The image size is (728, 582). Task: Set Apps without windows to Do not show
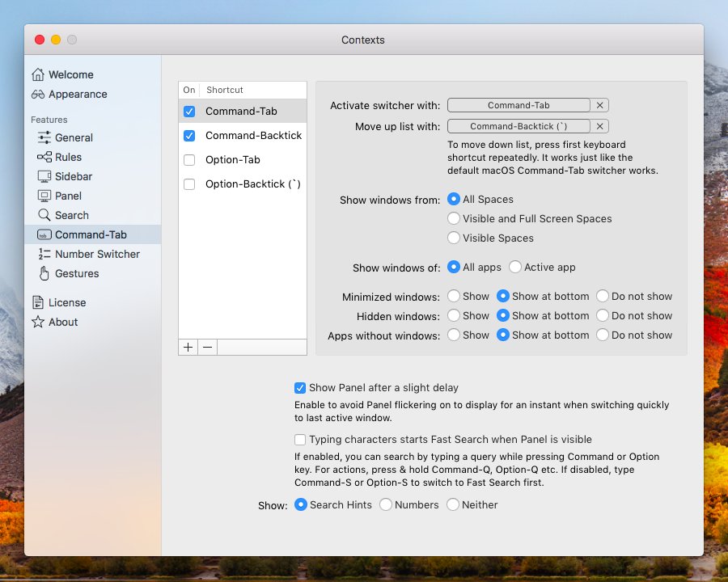click(602, 335)
